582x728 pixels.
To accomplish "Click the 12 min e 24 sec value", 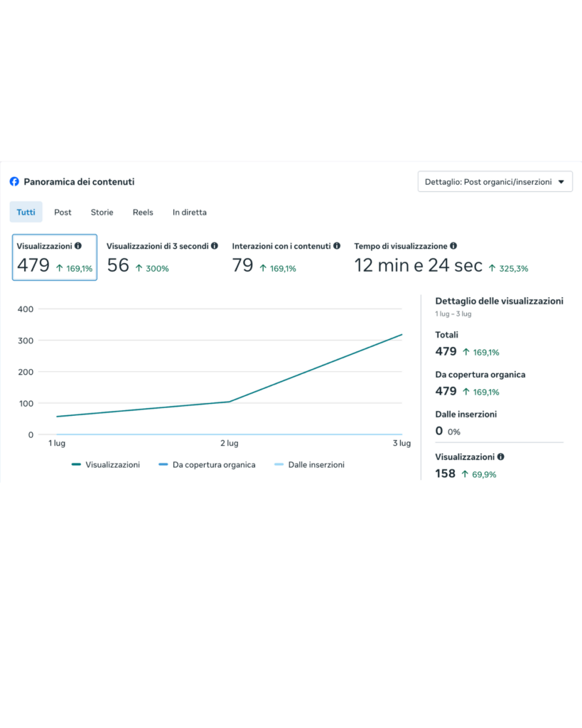I will pos(418,266).
